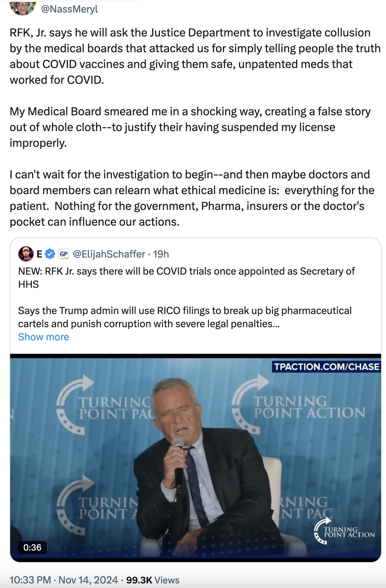Click display name E in quoted post
The image size is (386, 588).
pyautogui.click(x=39, y=254)
